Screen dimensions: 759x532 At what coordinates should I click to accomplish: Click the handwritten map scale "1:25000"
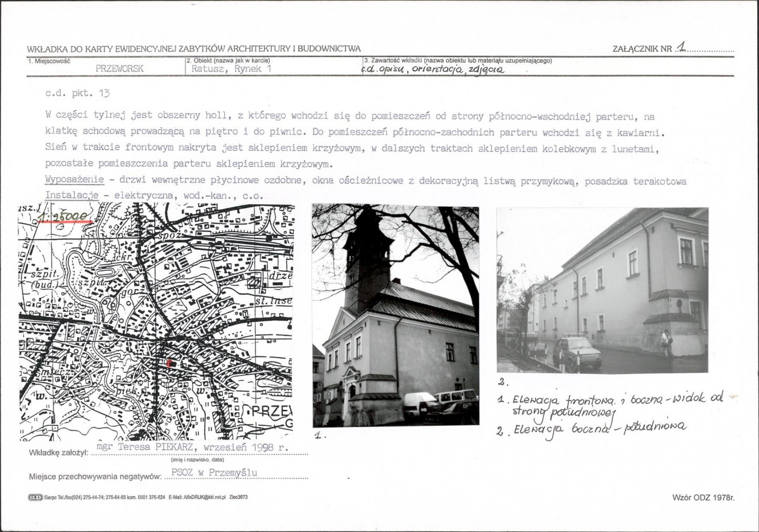click(x=65, y=216)
